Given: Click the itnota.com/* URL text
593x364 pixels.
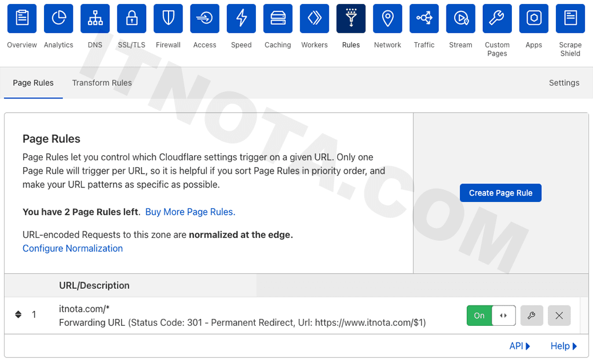Looking at the screenshot, I should click(x=84, y=309).
